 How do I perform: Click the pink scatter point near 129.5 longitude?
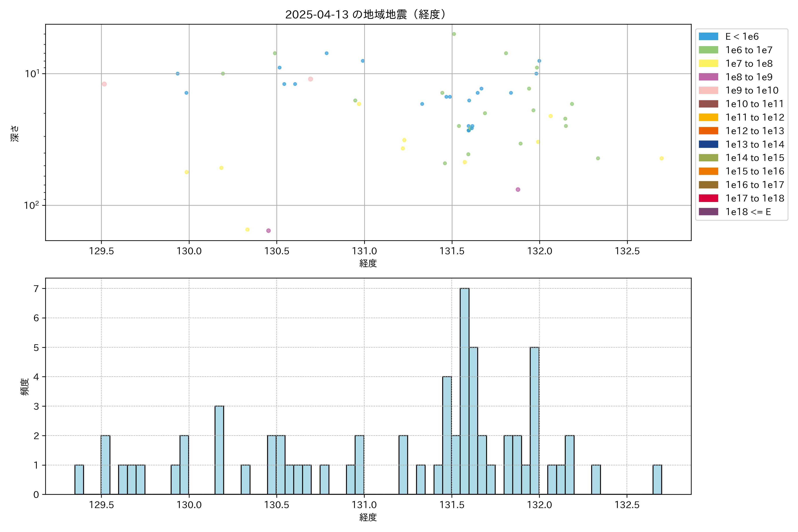104,84
